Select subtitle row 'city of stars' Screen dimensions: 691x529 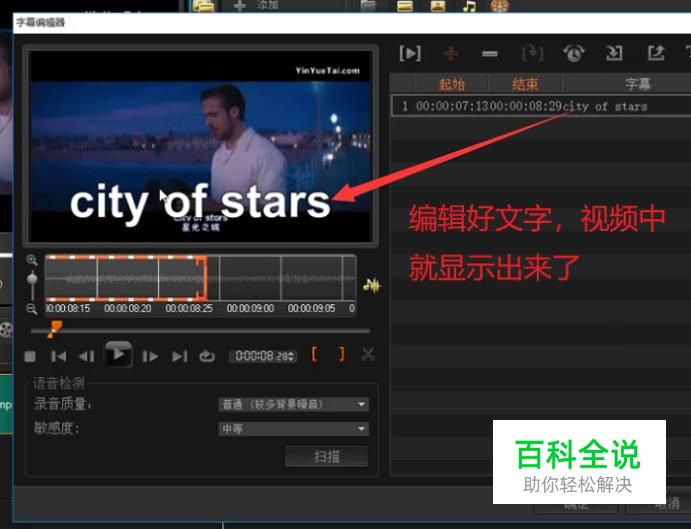coord(541,106)
